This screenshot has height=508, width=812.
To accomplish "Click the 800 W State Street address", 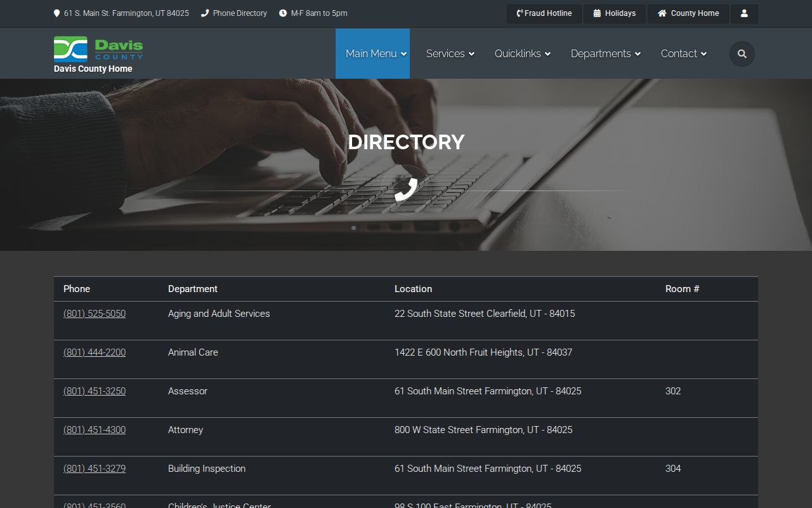I will pyautogui.click(x=483, y=430).
